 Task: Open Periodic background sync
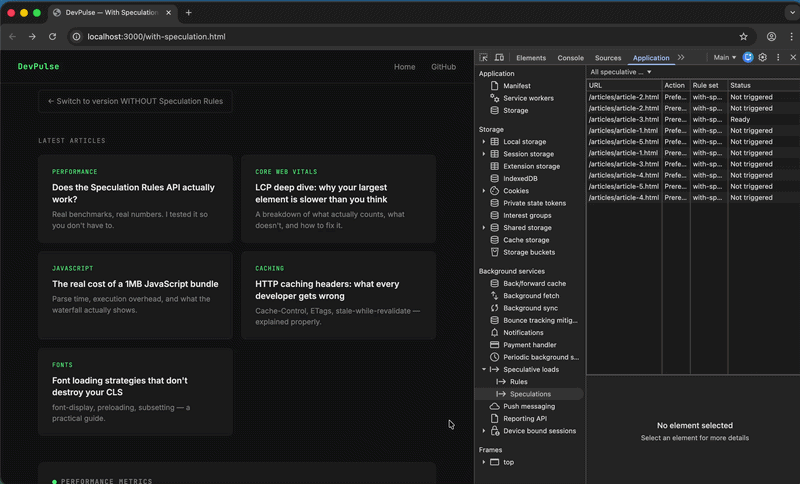pos(540,357)
